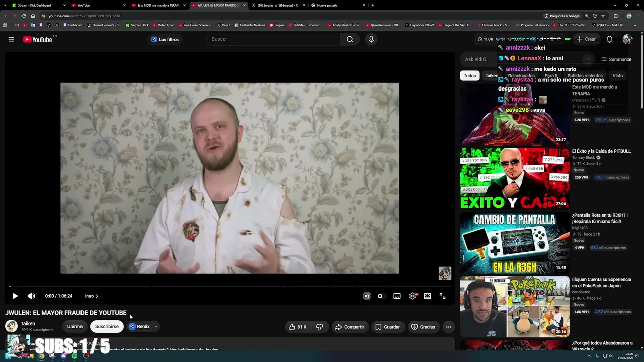The width and height of the screenshot is (644, 362).
Task: Open '¿Pantalla Rota en tu R36H?' title
Action: click(600, 218)
